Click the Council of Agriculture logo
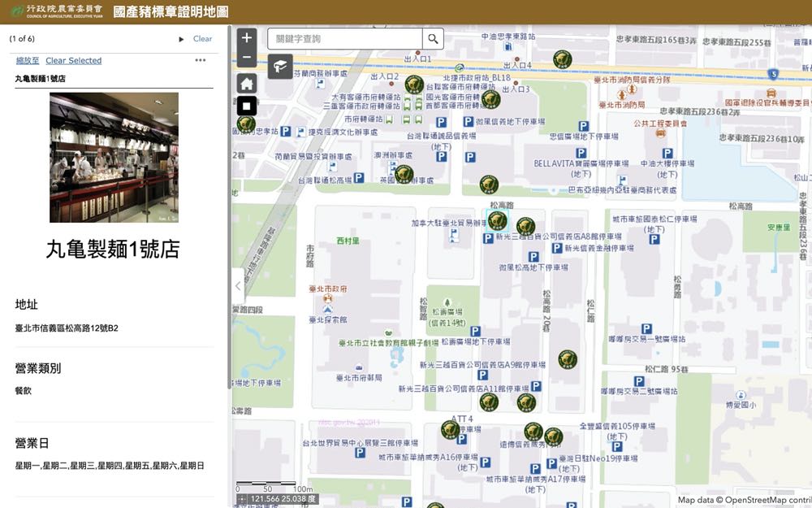812x508 pixels. [x=57, y=11]
